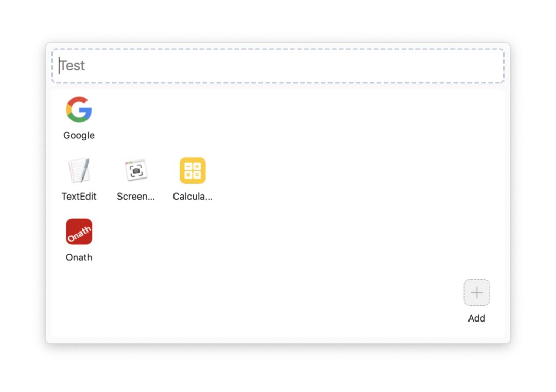Select the 'TextEdit' text label
Screen dimensions: 556x392
tap(79, 197)
